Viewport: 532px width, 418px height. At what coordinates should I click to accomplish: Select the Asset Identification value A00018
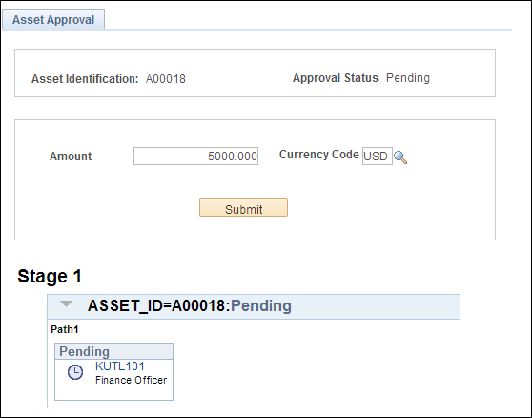[x=166, y=79]
